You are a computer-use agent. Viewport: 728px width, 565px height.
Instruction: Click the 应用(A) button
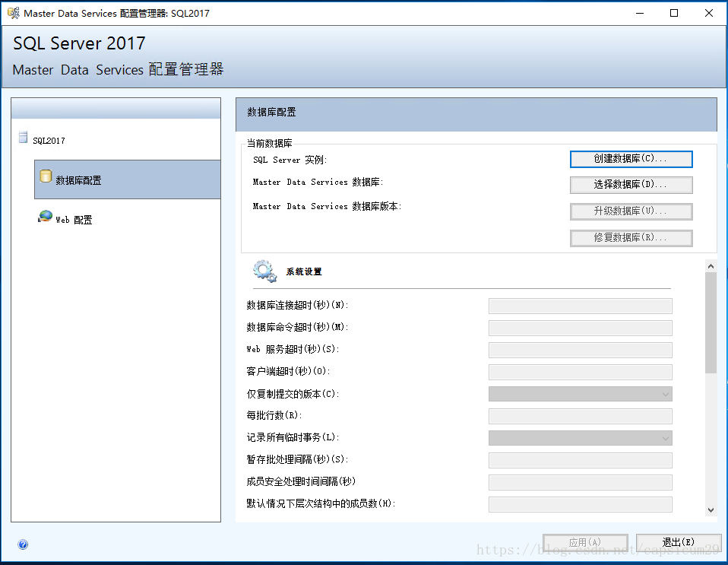(x=585, y=542)
